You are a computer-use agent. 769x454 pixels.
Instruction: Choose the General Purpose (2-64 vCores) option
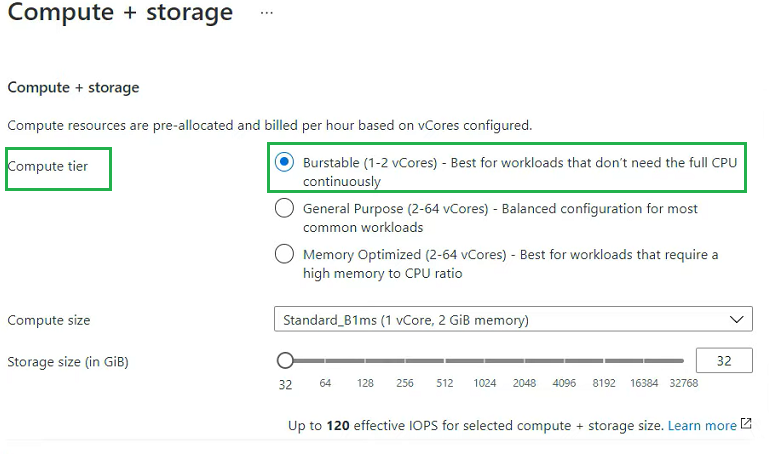point(285,209)
